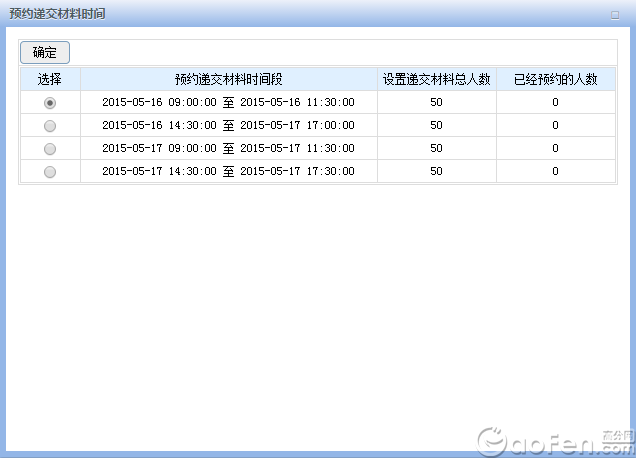Click the 选择 column header
The height and width of the screenshot is (458, 636).
(x=50, y=80)
